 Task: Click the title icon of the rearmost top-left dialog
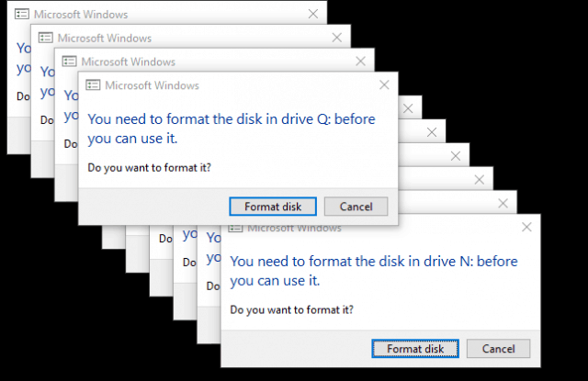tap(22, 15)
